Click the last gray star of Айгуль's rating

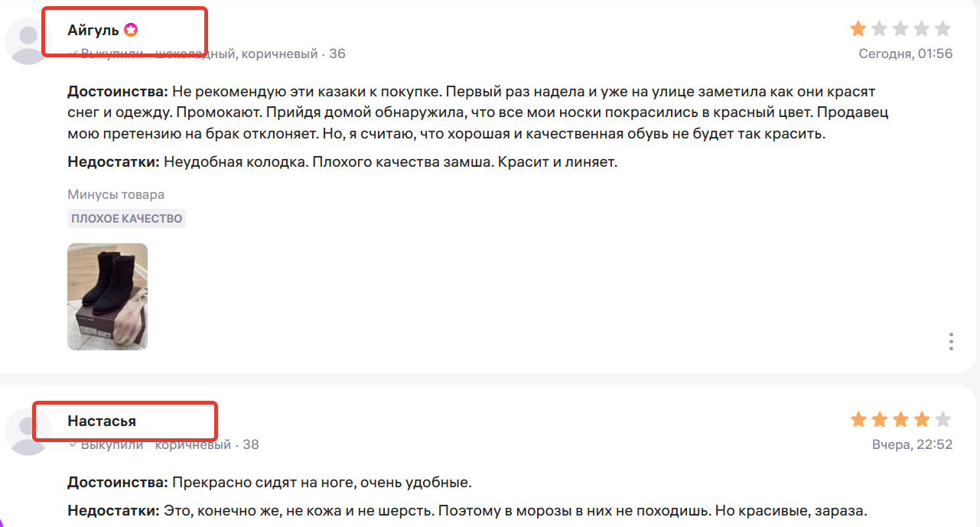pyautogui.click(x=941, y=29)
